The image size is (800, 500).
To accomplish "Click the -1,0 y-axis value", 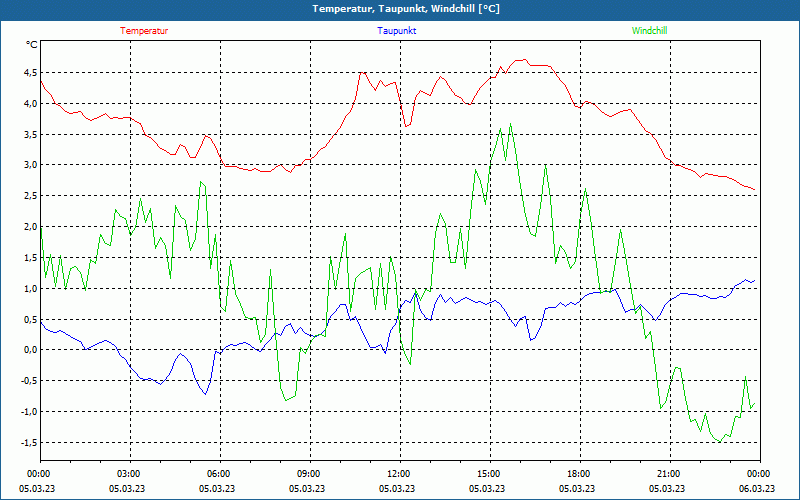I will (29, 412).
